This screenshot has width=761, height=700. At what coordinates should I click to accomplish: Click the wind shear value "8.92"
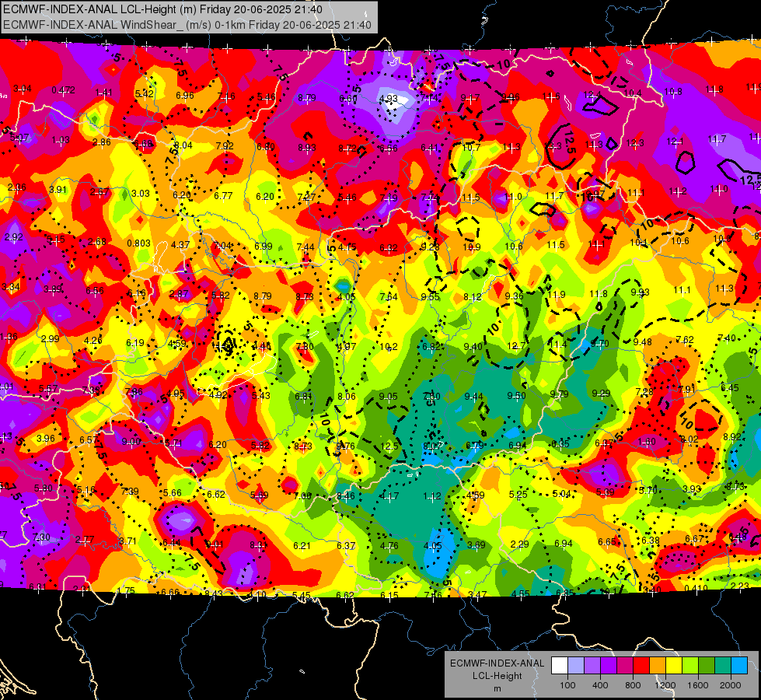732,436
